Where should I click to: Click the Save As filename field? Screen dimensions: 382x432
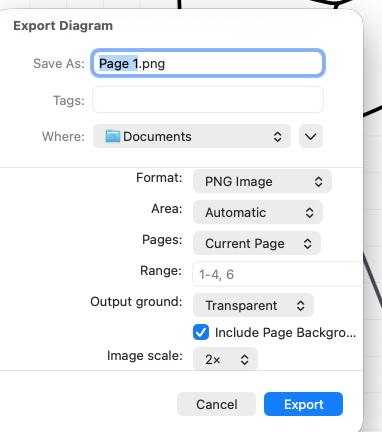pyautogui.click(x=208, y=63)
